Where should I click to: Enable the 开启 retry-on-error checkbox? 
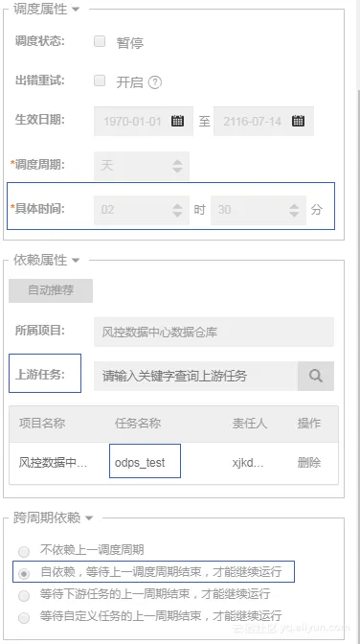point(100,80)
